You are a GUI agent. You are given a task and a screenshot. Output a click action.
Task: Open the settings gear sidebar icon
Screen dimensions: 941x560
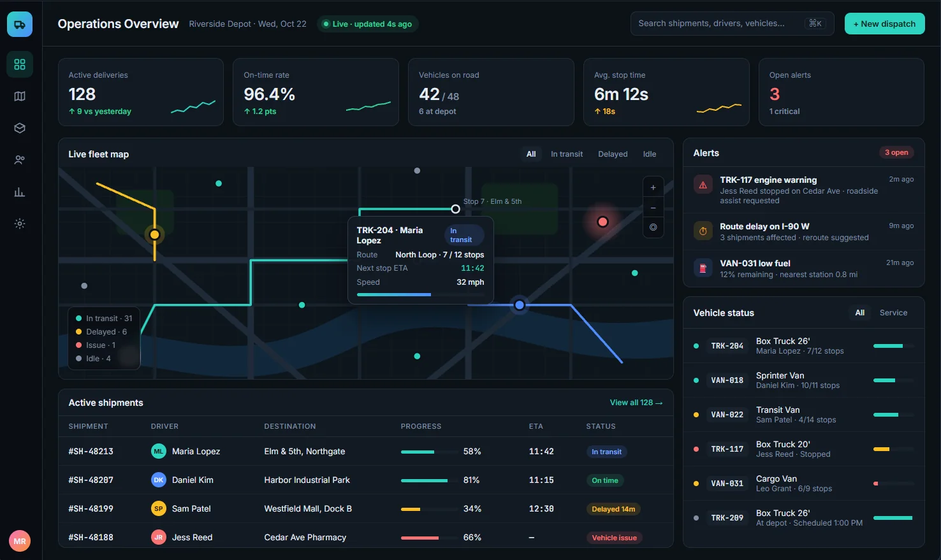tap(20, 224)
